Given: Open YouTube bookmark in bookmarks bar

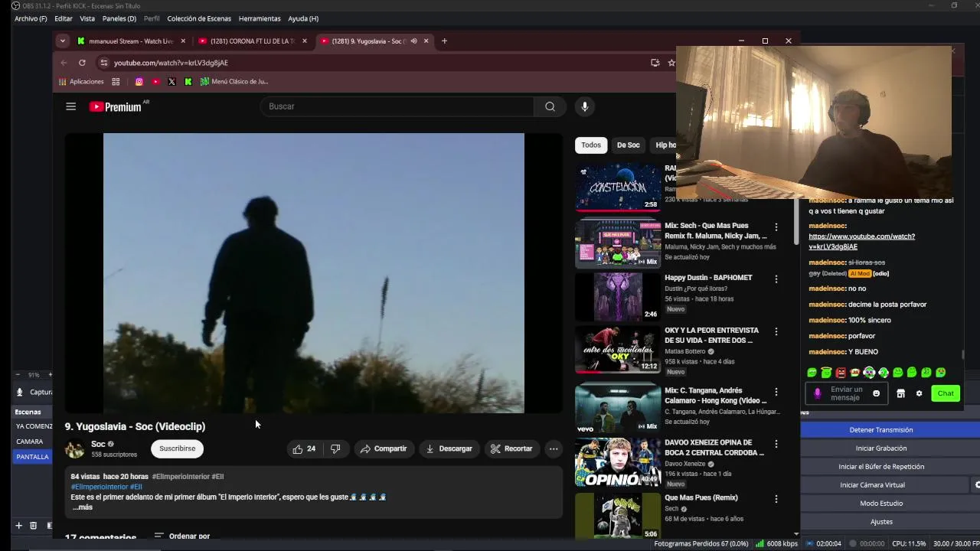Looking at the screenshot, I should coord(155,81).
